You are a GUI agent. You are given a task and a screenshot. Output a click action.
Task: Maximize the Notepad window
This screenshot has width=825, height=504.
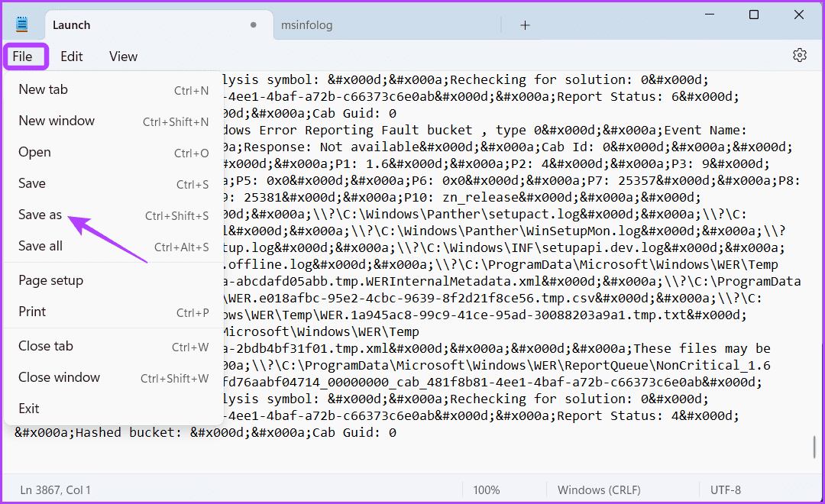pos(753,15)
